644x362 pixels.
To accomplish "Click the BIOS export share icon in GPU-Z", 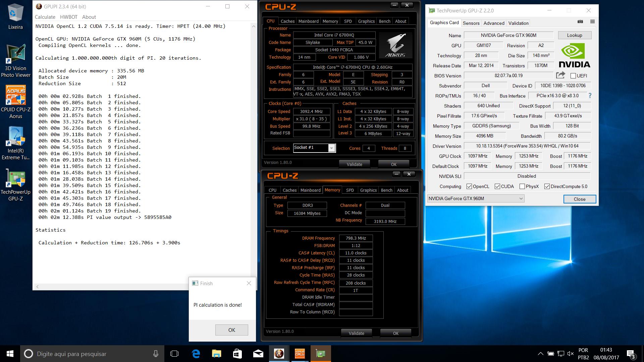I will click(x=560, y=75).
